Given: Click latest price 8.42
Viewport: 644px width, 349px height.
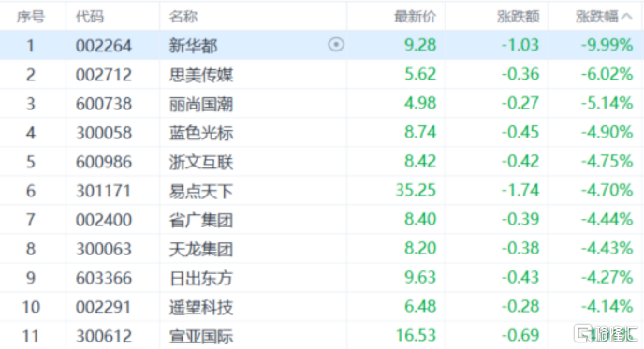Looking at the screenshot, I should pyautogui.click(x=420, y=161).
